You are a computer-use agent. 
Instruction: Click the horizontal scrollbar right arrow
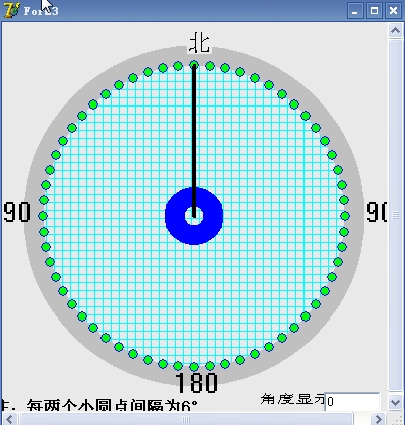pos(379,419)
